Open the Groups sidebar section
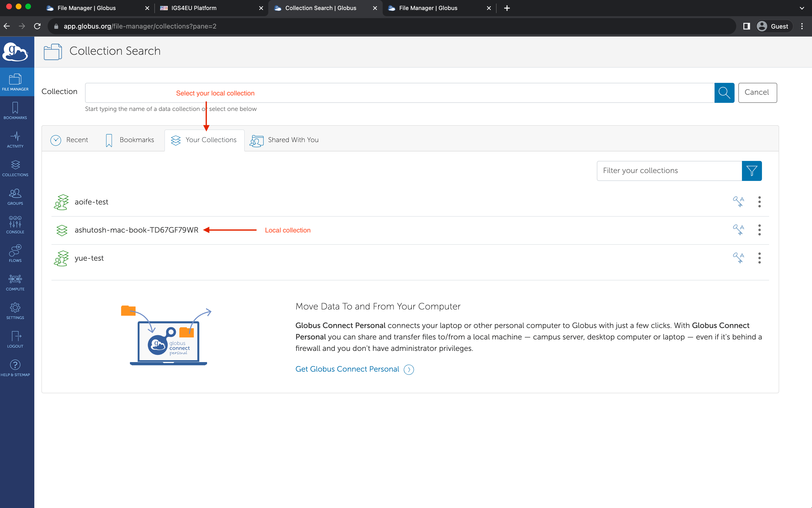 click(15, 197)
